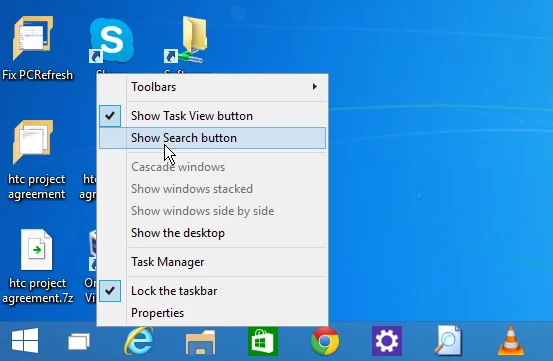Choose Show Search button menu item
Image resolution: width=553 pixels, height=361 pixels.
(x=212, y=138)
